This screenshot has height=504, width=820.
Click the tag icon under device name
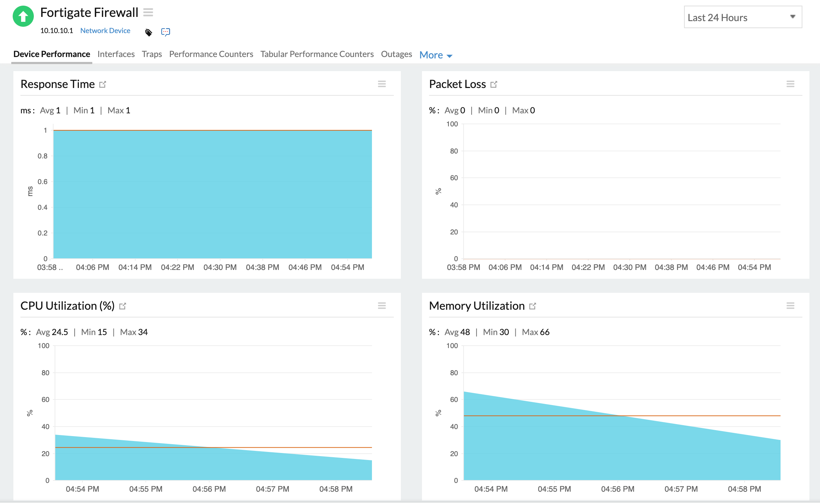(149, 32)
